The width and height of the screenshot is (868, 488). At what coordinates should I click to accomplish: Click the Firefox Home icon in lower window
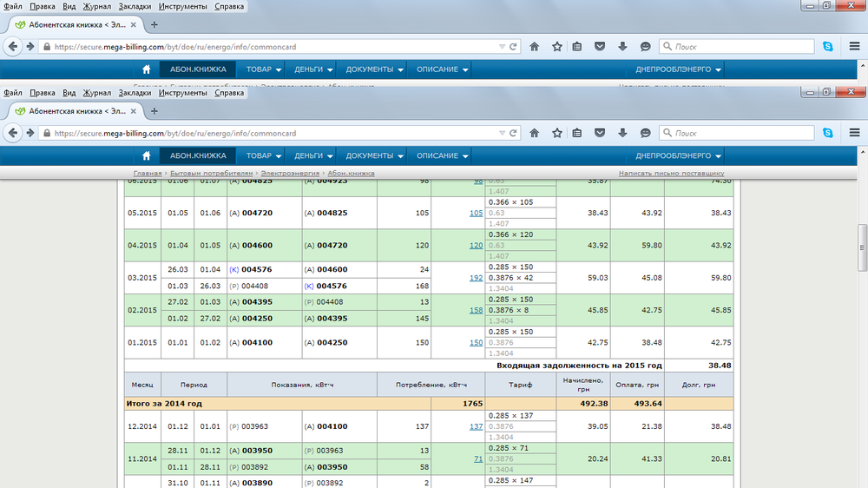pyautogui.click(x=535, y=133)
